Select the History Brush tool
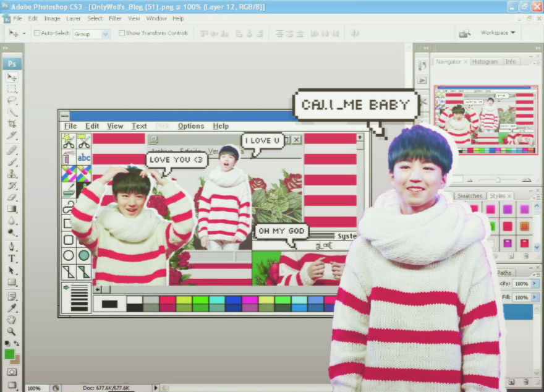 (12, 185)
